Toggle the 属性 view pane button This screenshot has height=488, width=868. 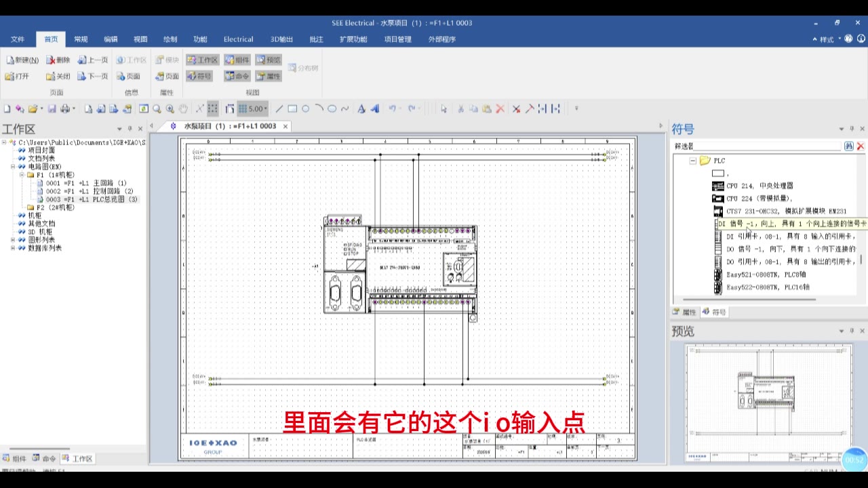(x=269, y=77)
